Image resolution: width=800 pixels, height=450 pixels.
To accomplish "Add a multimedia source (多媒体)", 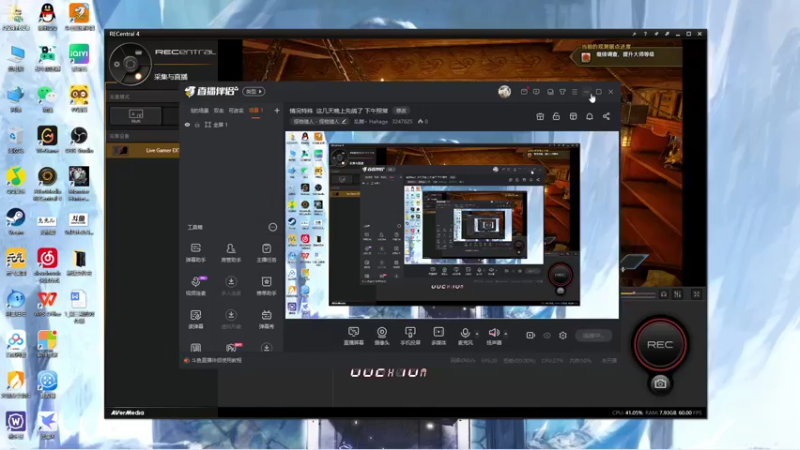I will pos(439,336).
